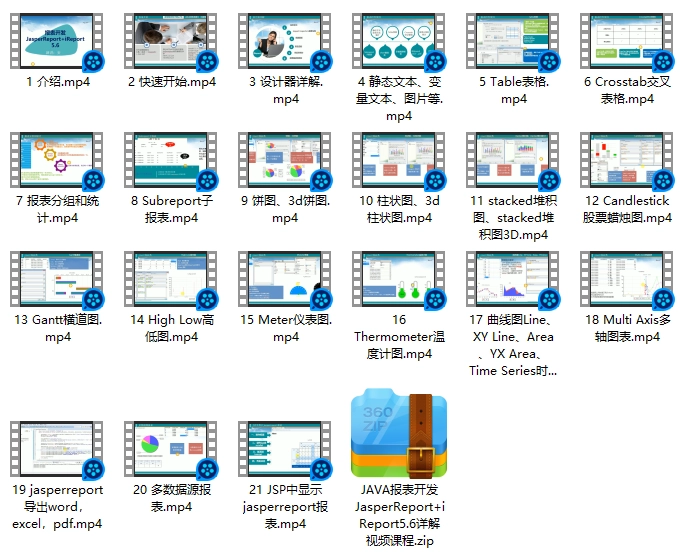Select the 3 设计器详解.mp4 video thumbnail

coord(285,41)
